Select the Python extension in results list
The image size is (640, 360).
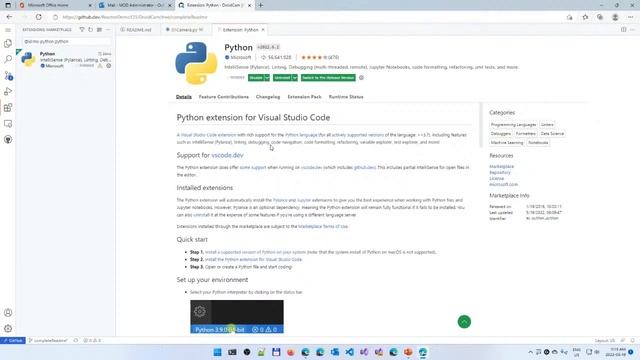66,60
